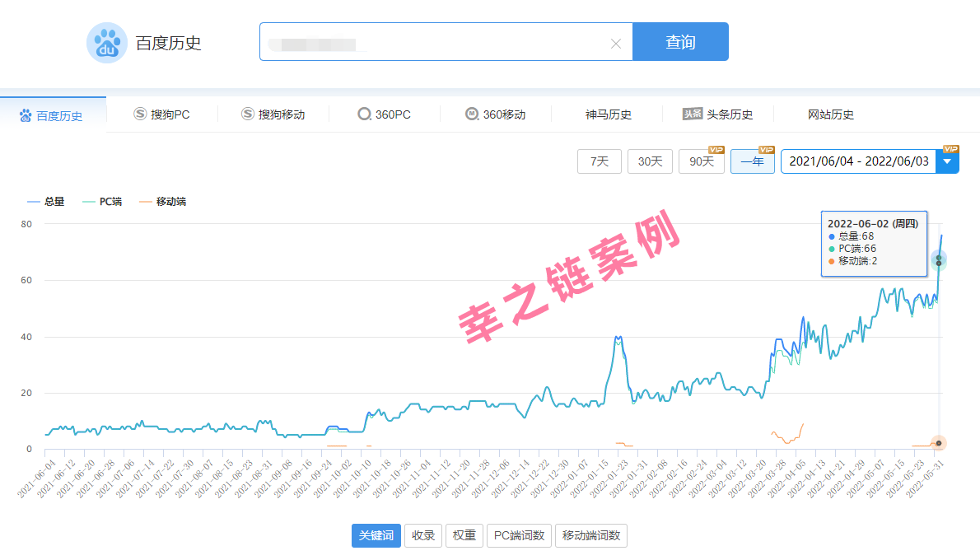The height and width of the screenshot is (560, 980).
Task: Switch to the 头条历史 tab
Action: click(x=718, y=114)
